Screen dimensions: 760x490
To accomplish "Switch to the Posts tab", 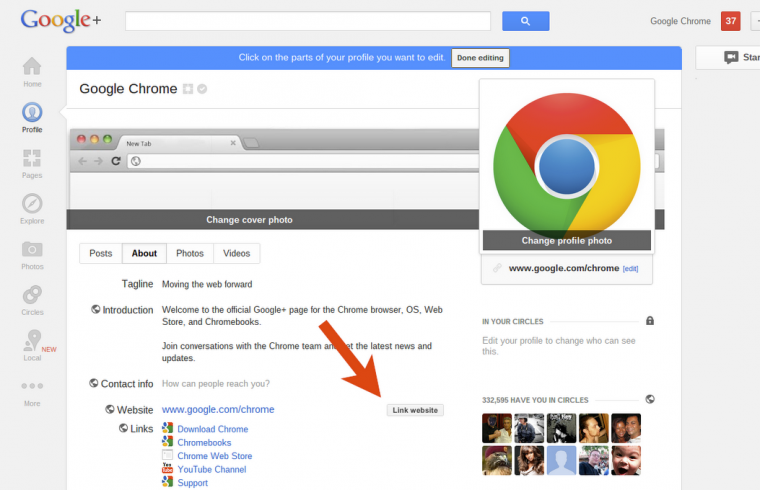I will [x=101, y=253].
